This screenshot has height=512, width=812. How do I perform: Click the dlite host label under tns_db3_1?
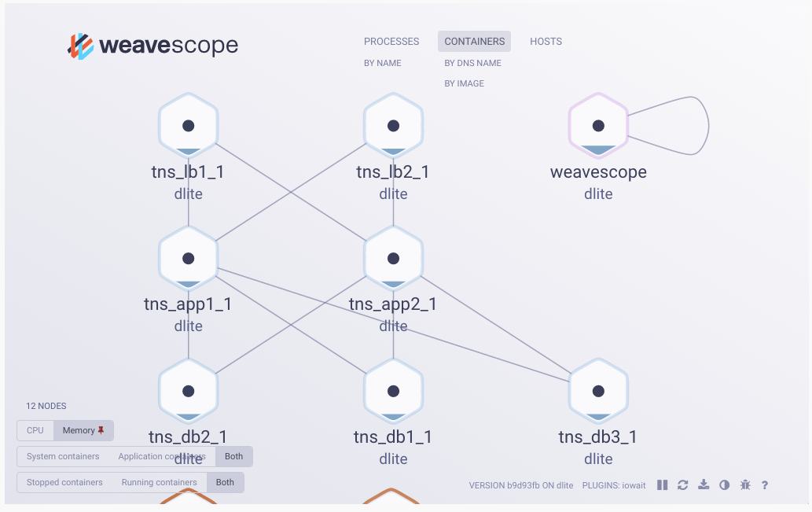598,459
